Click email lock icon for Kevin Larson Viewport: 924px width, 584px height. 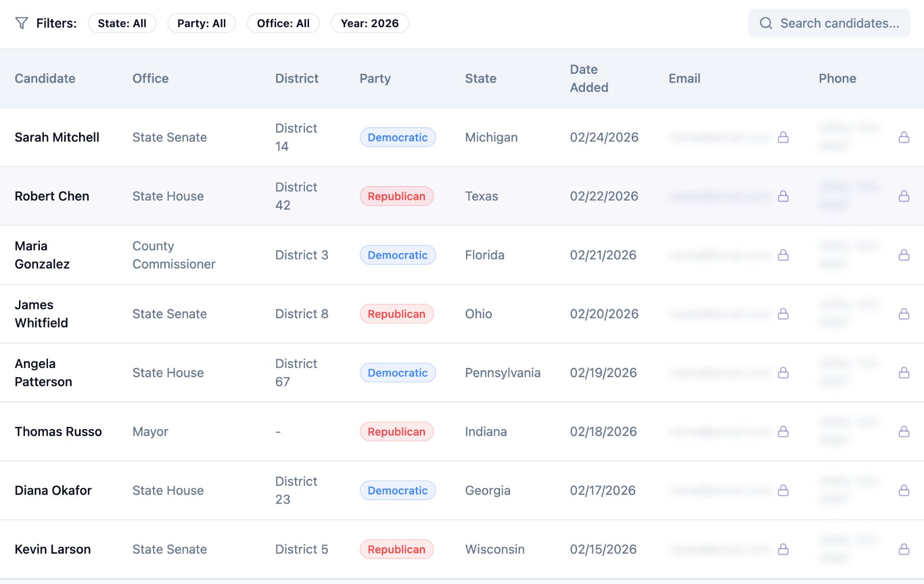[783, 549]
